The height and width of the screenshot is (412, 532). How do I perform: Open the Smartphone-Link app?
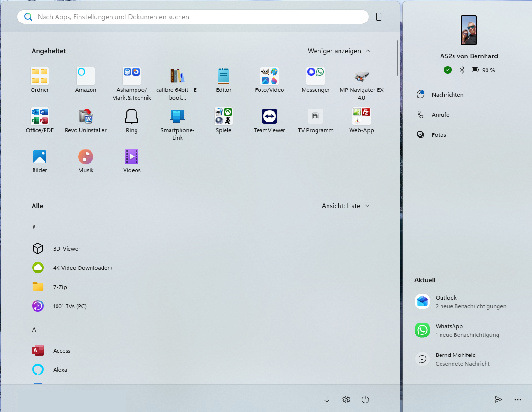pyautogui.click(x=178, y=117)
